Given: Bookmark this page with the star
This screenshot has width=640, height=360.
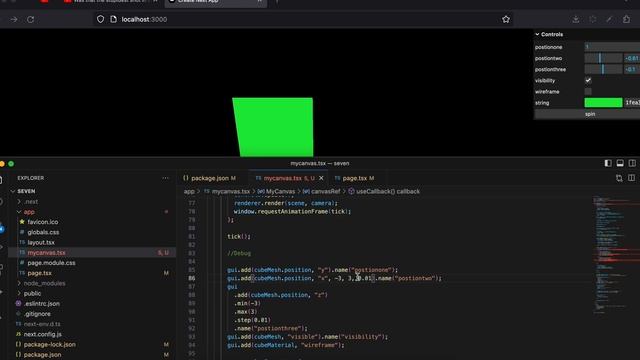Looking at the screenshot, I should pos(506,19).
